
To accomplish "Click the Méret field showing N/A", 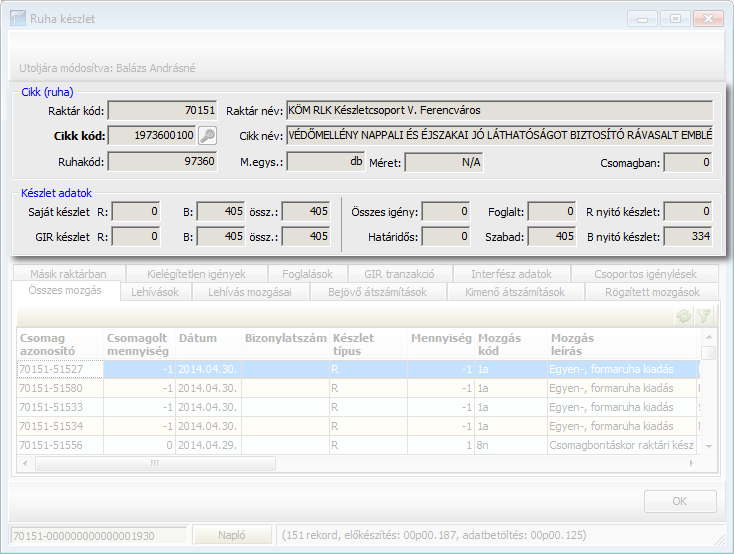I will 444,163.
